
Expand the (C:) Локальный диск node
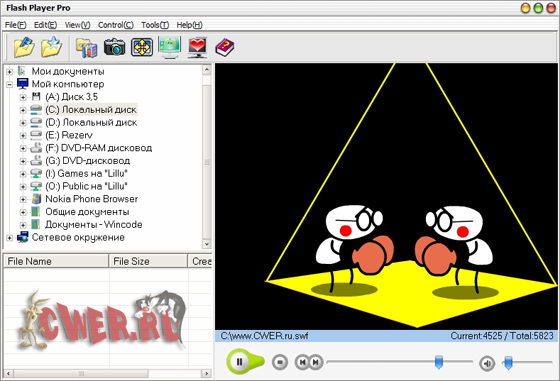click(23, 110)
